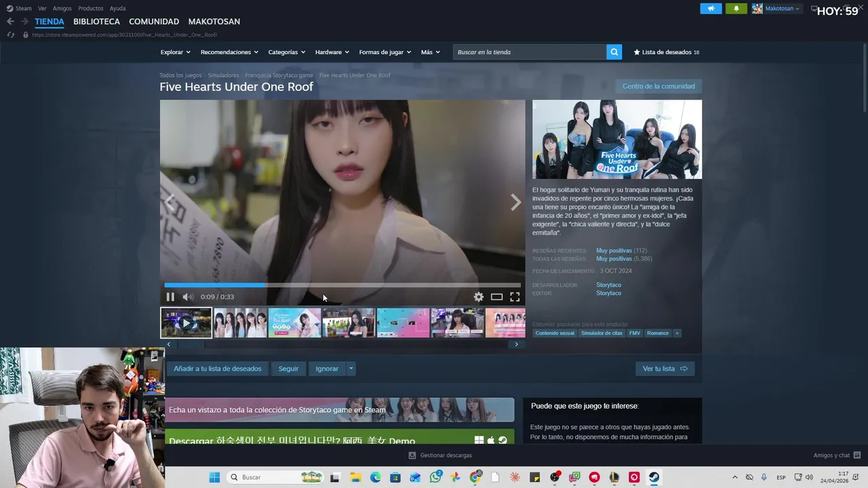Image resolution: width=868 pixels, height=488 pixels.
Task: Open the FMV tag
Action: tap(635, 333)
